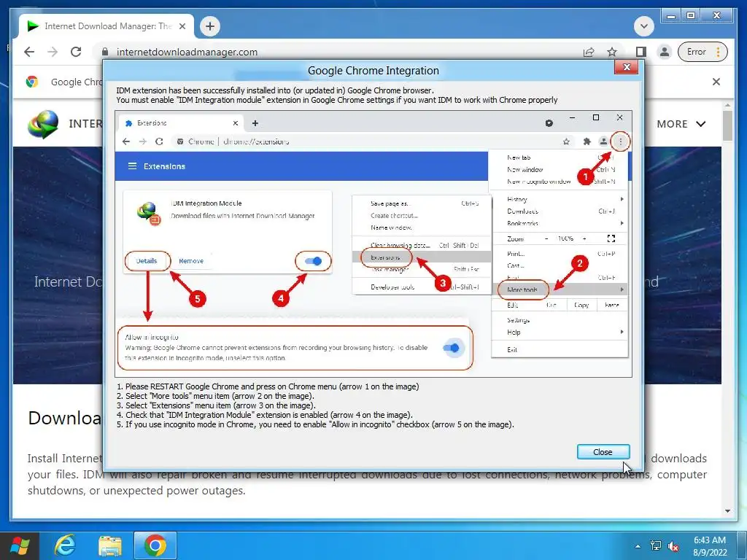
Task: Open a new Chrome tab
Action: coord(210,26)
